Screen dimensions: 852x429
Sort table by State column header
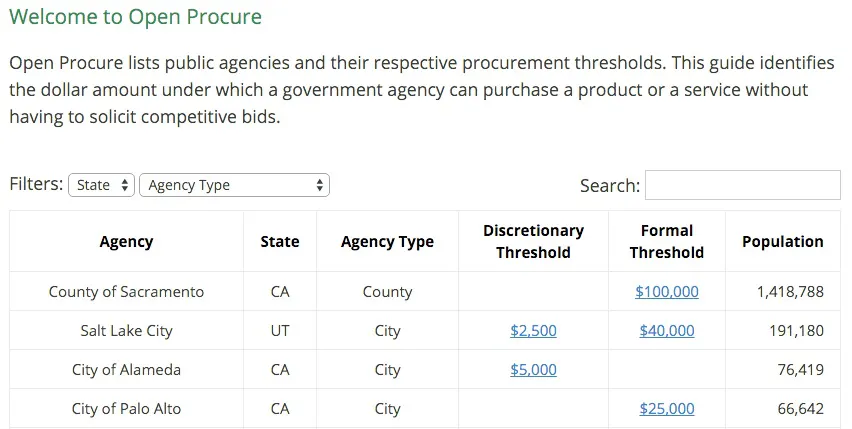[280, 242]
